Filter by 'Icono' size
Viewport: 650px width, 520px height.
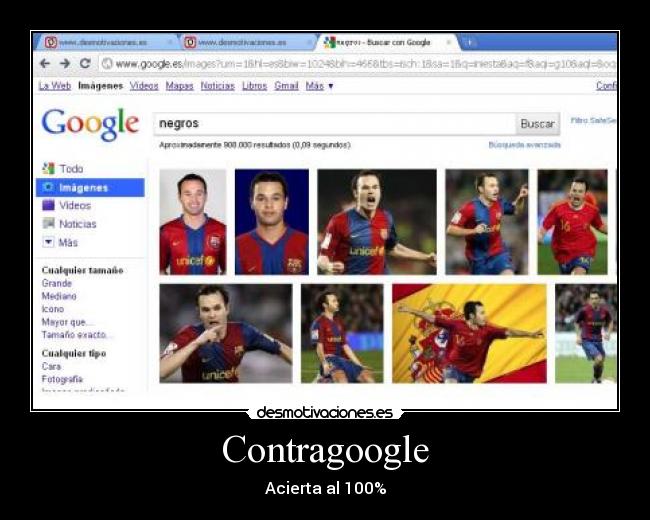53,309
